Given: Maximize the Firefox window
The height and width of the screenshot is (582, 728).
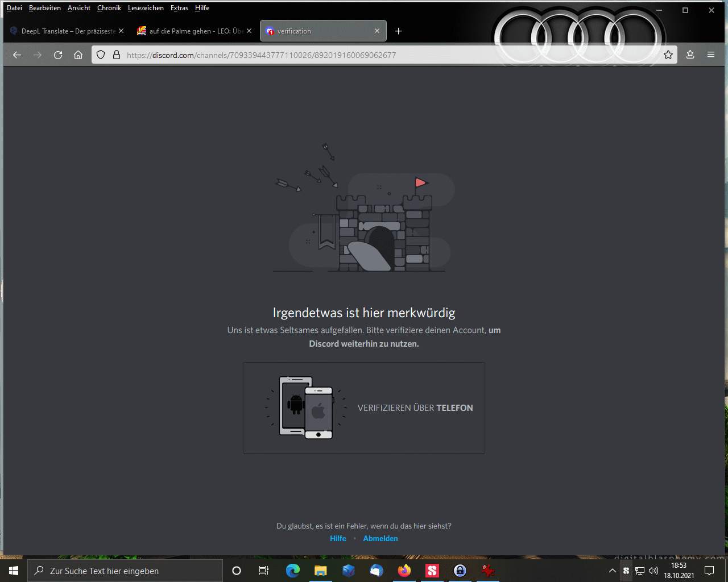Looking at the screenshot, I should click(x=685, y=10).
